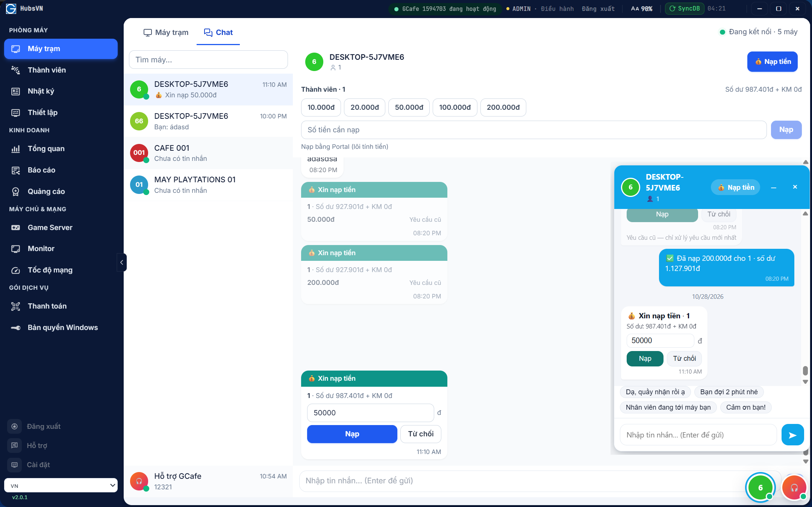Minimize the DESKTOP-5J7VME6 popup chat

[x=774, y=187]
